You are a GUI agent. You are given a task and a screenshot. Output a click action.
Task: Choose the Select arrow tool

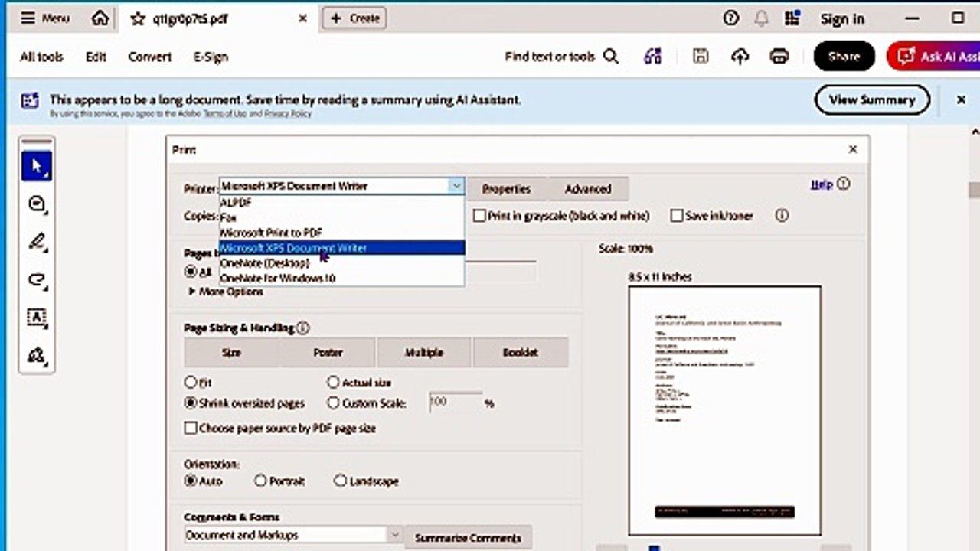click(37, 165)
